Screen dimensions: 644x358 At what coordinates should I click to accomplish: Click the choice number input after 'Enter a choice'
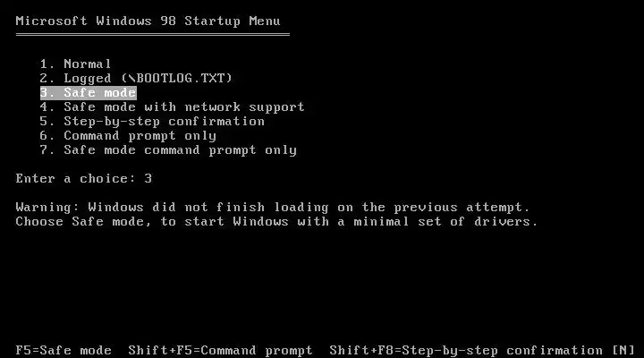148,178
